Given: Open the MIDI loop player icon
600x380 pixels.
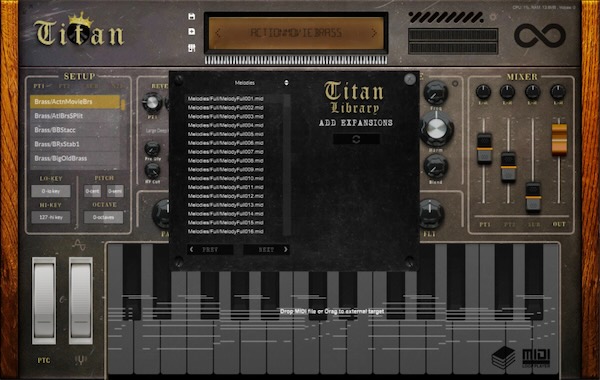Looking at the screenshot, I should 536,358.
